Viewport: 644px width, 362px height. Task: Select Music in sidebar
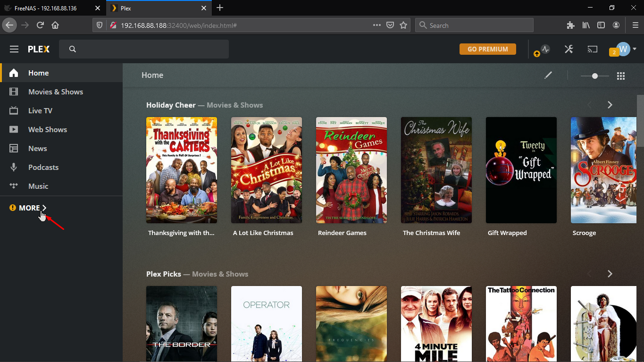(x=61, y=186)
